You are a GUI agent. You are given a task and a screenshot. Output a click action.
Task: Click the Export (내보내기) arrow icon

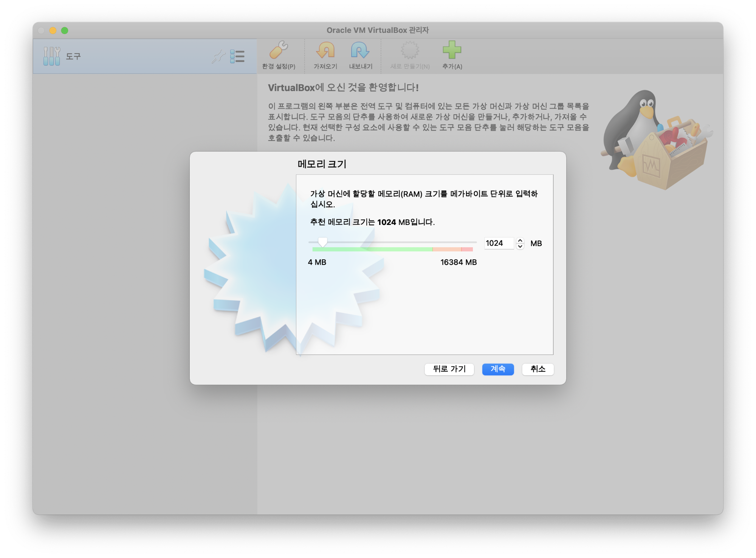[360, 50]
